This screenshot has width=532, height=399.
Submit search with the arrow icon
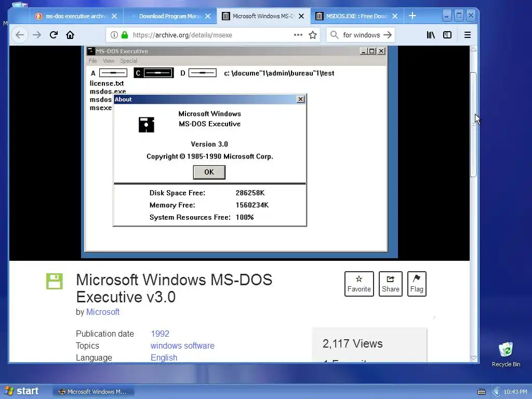point(388,35)
